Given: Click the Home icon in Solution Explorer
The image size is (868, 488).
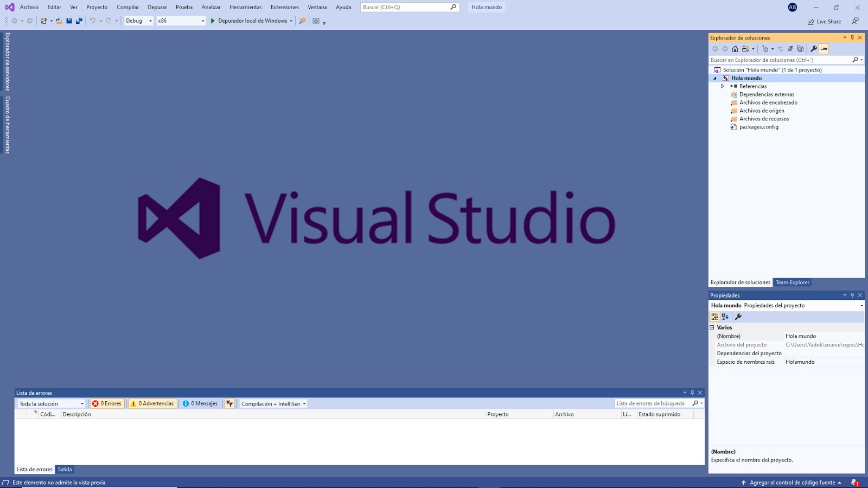Looking at the screenshot, I should click(x=735, y=49).
